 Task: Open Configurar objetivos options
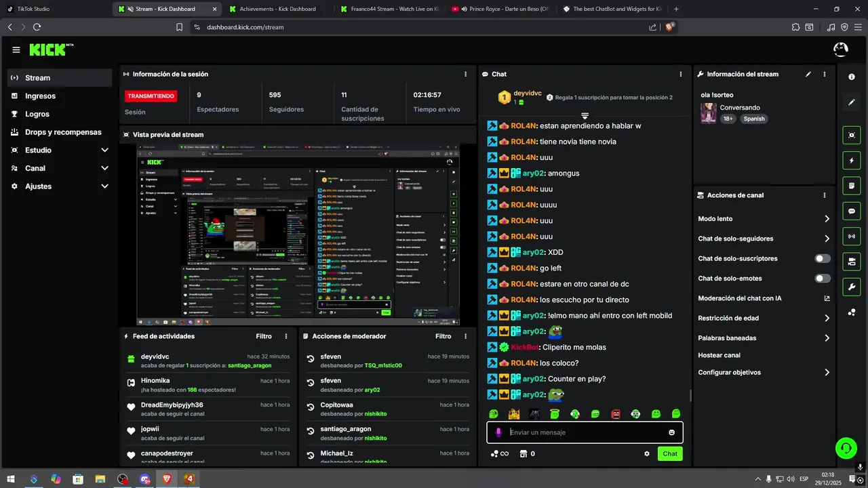coord(764,372)
